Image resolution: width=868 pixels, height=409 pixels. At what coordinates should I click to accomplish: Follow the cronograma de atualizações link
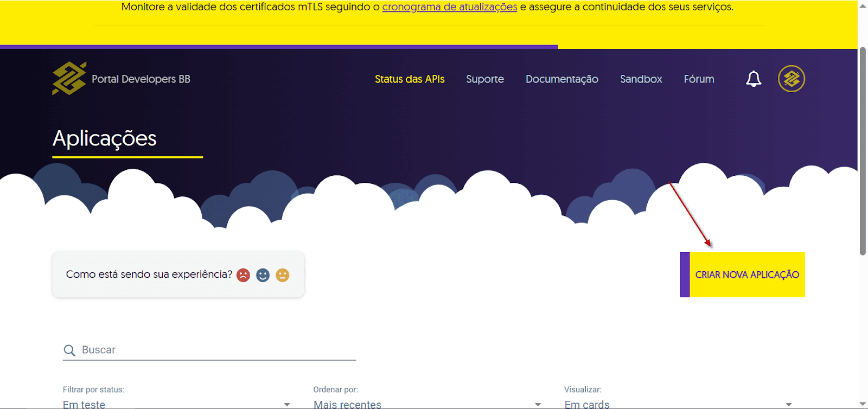click(x=450, y=7)
